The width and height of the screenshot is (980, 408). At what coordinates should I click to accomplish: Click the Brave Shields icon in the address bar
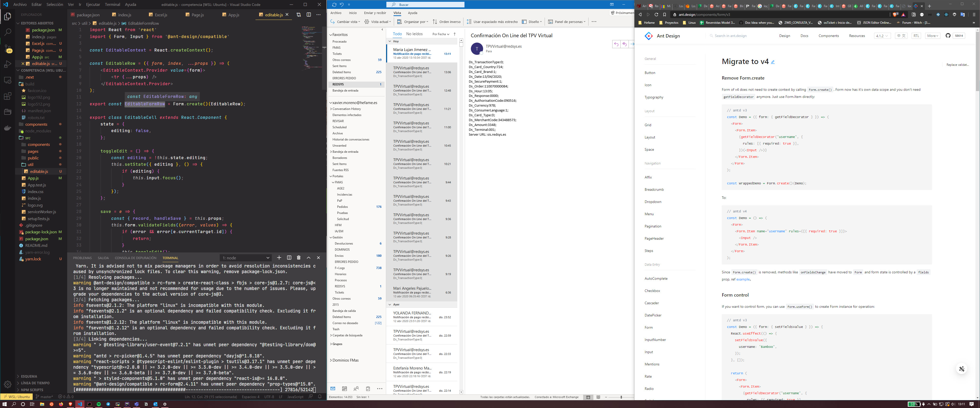tap(895, 15)
